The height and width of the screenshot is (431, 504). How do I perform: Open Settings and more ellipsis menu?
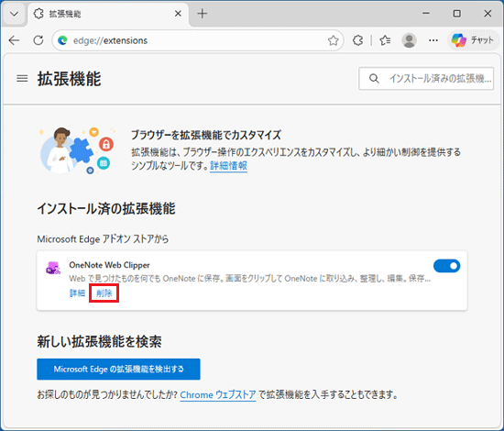(433, 40)
